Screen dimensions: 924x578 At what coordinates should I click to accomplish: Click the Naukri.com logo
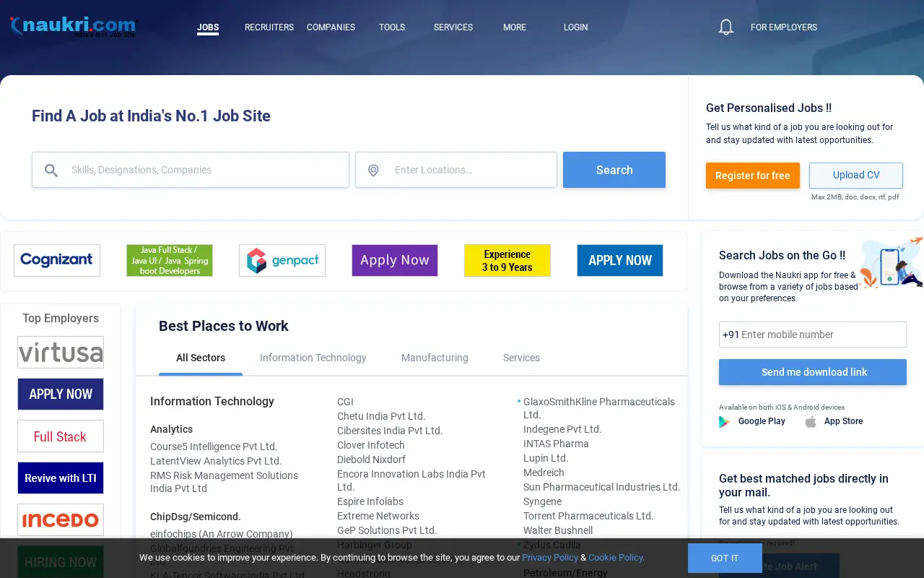[73, 27]
